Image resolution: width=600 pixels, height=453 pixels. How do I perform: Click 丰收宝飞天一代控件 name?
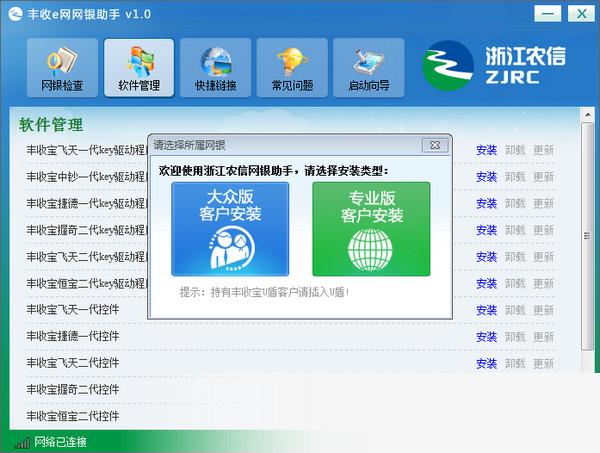click(73, 310)
